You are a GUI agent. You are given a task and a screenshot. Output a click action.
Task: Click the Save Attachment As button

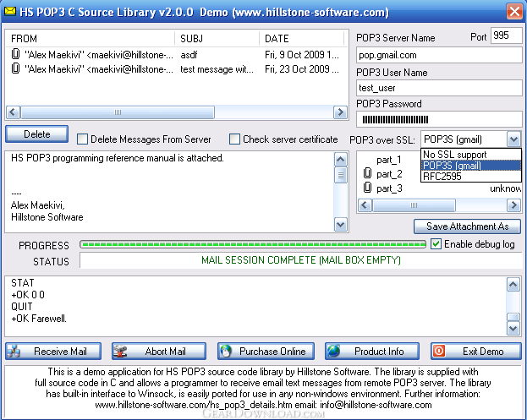[467, 226]
